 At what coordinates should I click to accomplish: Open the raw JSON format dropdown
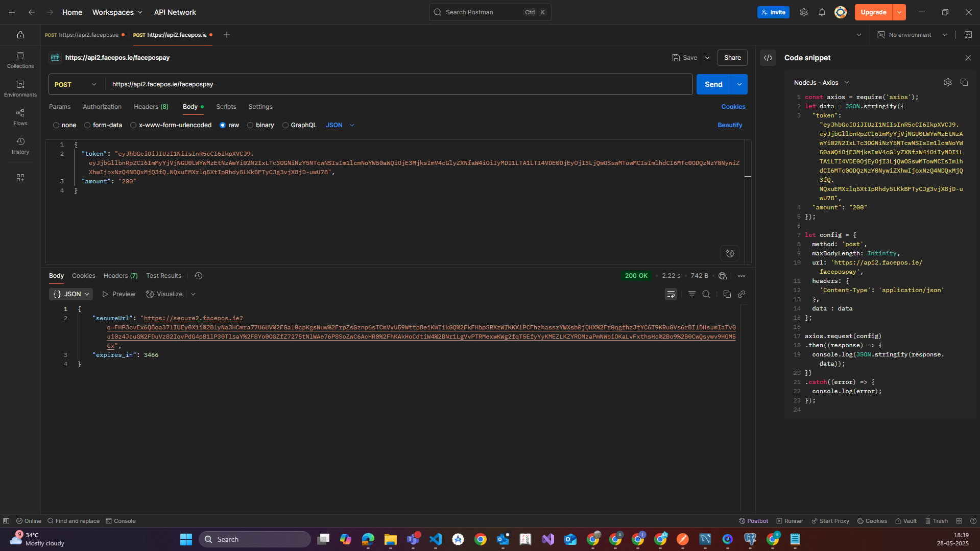[x=340, y=125]
